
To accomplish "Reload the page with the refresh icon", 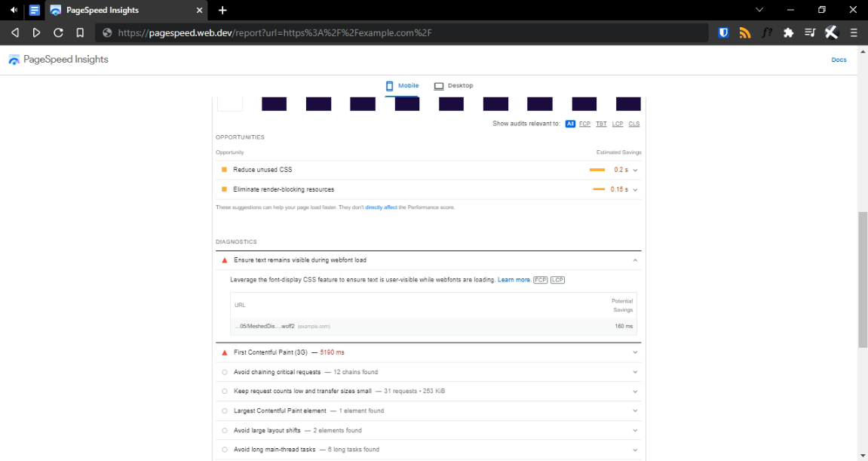I will tap(58, 32).
